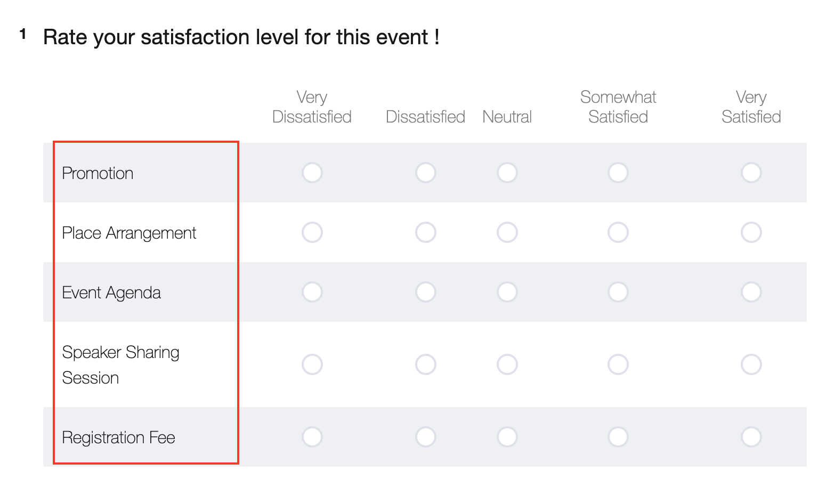
Task: Mark Speaker Sharing Session Very Dissatisfied
Action: 312,364
